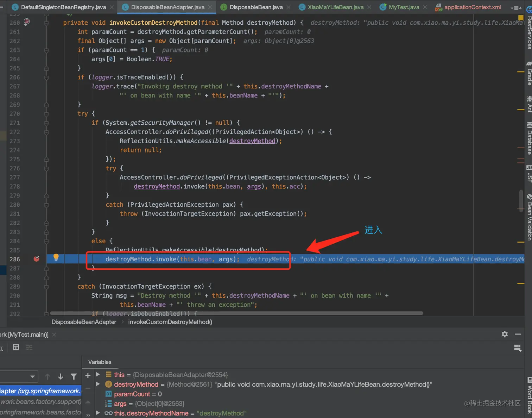Click DisposableBeanAdapter in the breadcrumb bar
This screenshot has height=418, width=532.
coord(84,322)
